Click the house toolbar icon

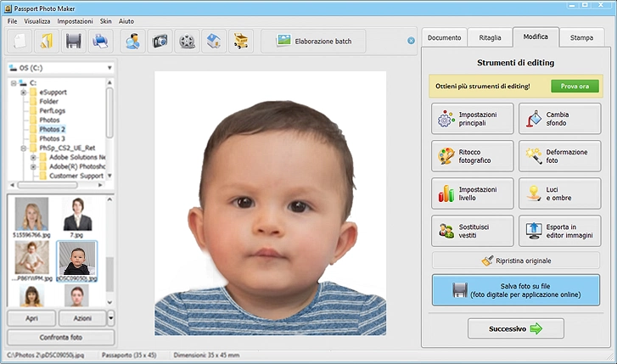[214, 41]
